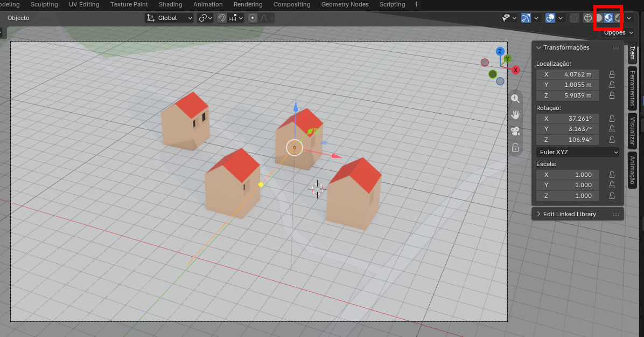Viewport: 644px width, 337px height.
Task: Click the red X axis gizmo circle
Action: tap(515, 70)
